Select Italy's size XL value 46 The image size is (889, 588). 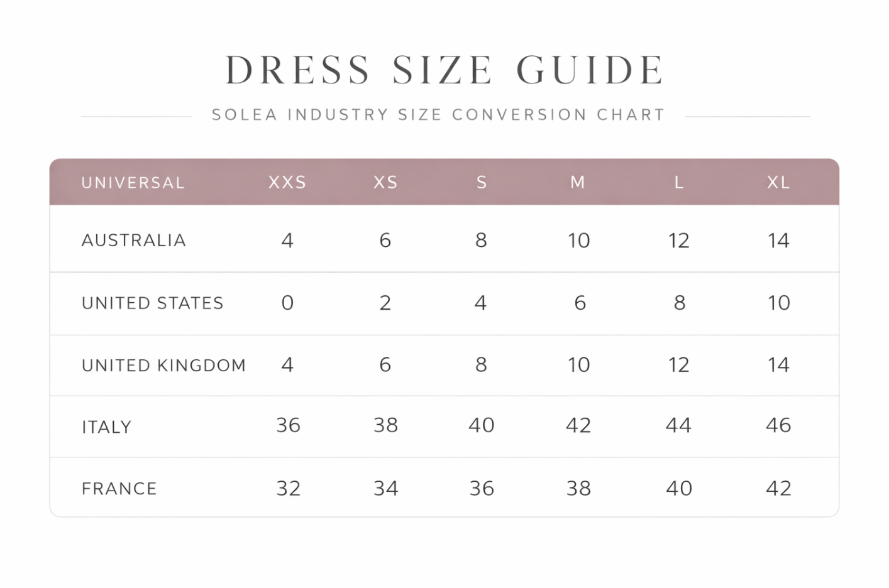click(x=778, y=425)
